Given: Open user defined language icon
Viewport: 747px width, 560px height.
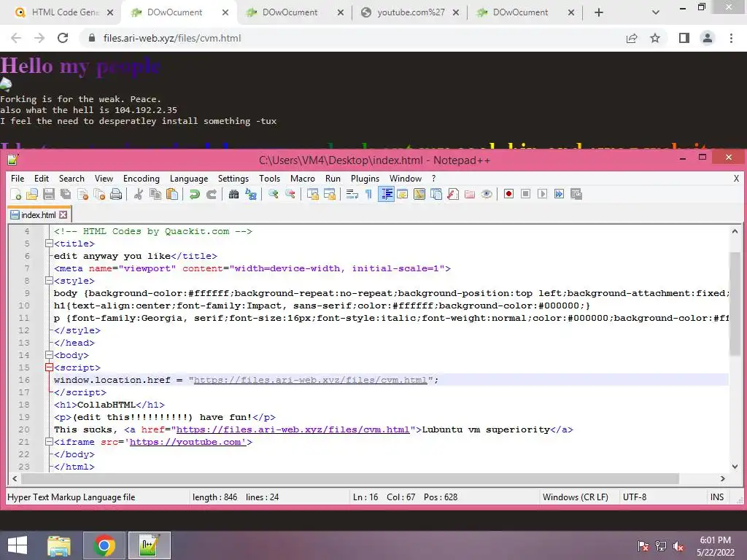Looking at the screenshot, I should pyautogui.click(x=403, y=194).
